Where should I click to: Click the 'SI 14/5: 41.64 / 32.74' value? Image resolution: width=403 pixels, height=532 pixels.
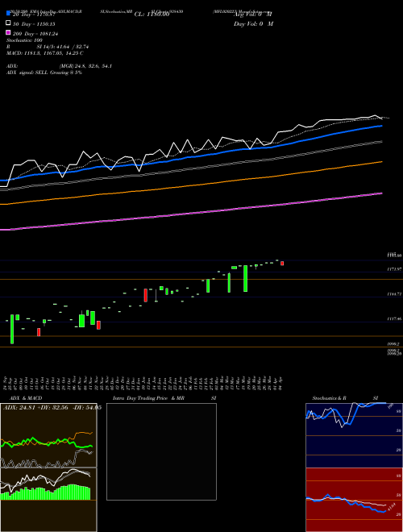click(63, 47)
